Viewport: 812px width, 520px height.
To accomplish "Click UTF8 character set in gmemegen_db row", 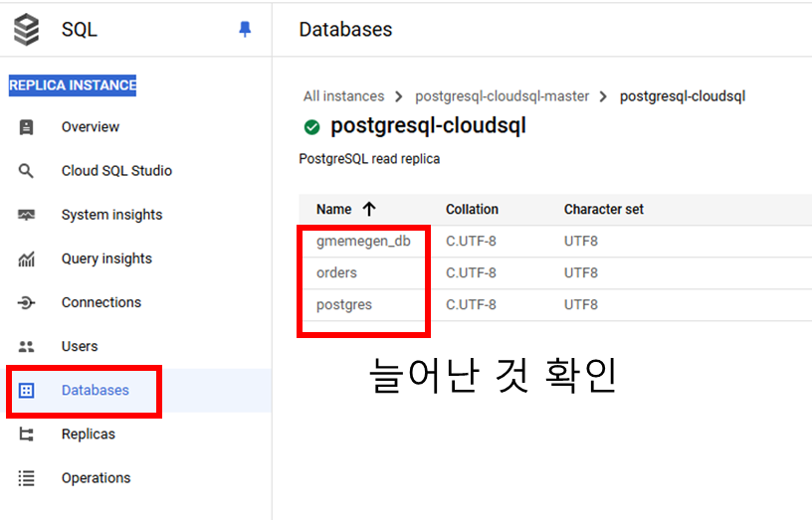I will pos(581,242).
